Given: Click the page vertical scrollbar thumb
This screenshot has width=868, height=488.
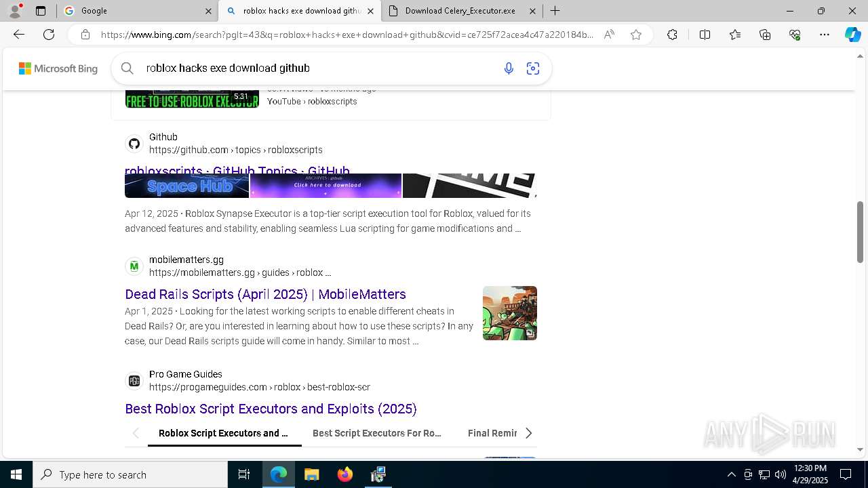Looking at the screenshot, I should (x=860, y=232).
